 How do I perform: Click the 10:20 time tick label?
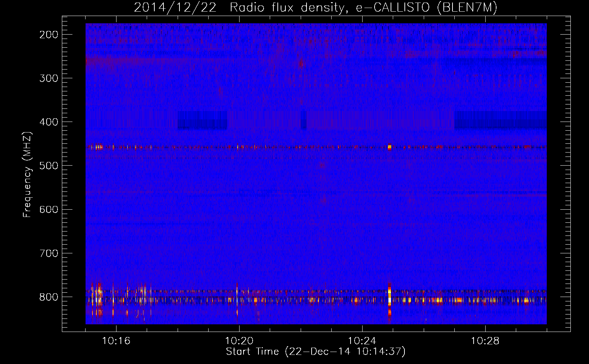click(239, 341)
